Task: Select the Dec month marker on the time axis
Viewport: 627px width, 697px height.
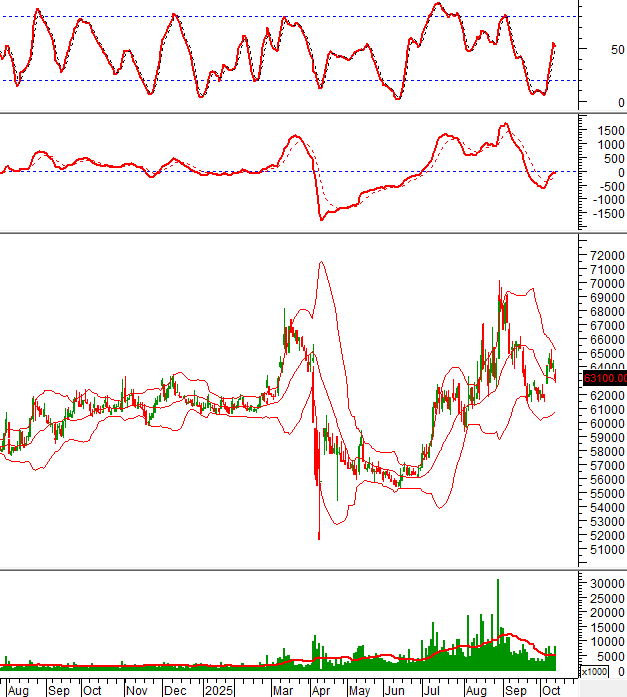Action: 175,690
